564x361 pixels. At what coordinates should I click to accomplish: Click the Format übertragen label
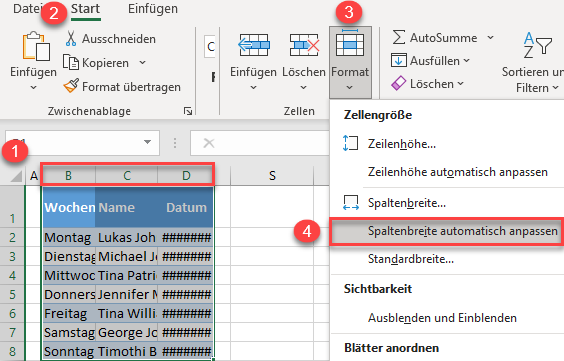click(131, 87)
